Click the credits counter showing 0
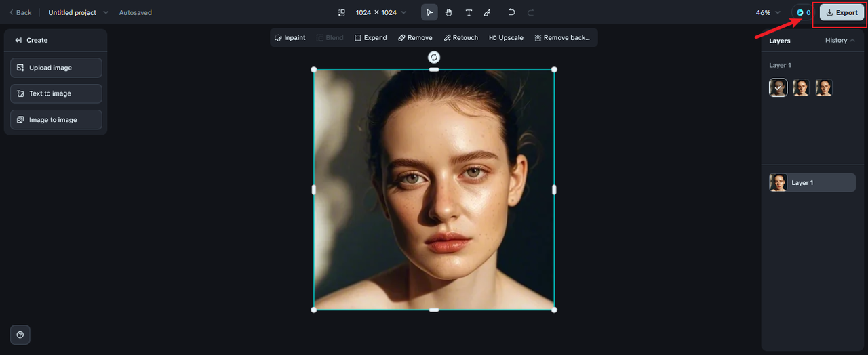The image size is (868, 355). (x=803, y=13)
